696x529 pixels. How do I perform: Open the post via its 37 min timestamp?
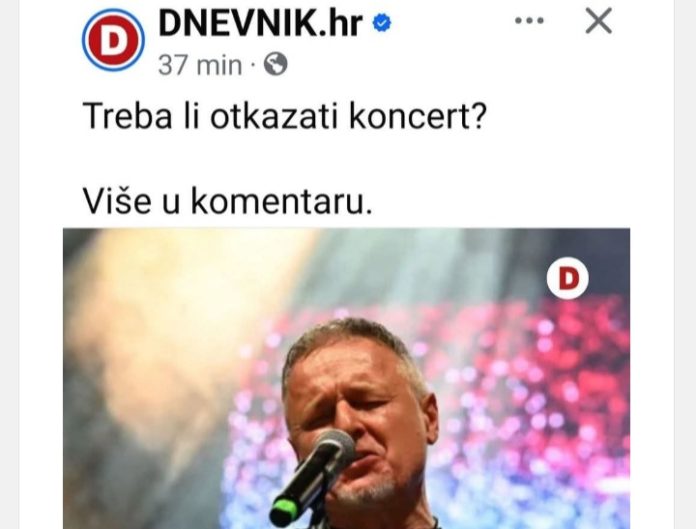tap(200, 65)
